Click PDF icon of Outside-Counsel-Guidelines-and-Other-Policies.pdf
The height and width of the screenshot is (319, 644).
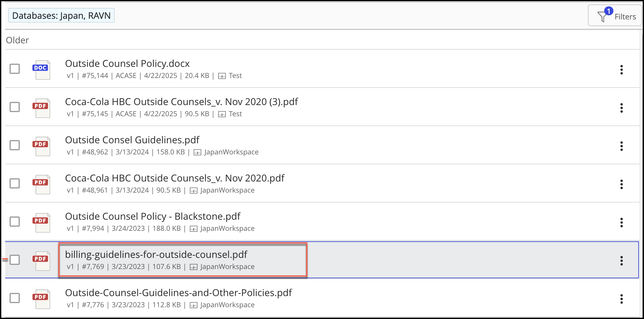pos(41,299)
